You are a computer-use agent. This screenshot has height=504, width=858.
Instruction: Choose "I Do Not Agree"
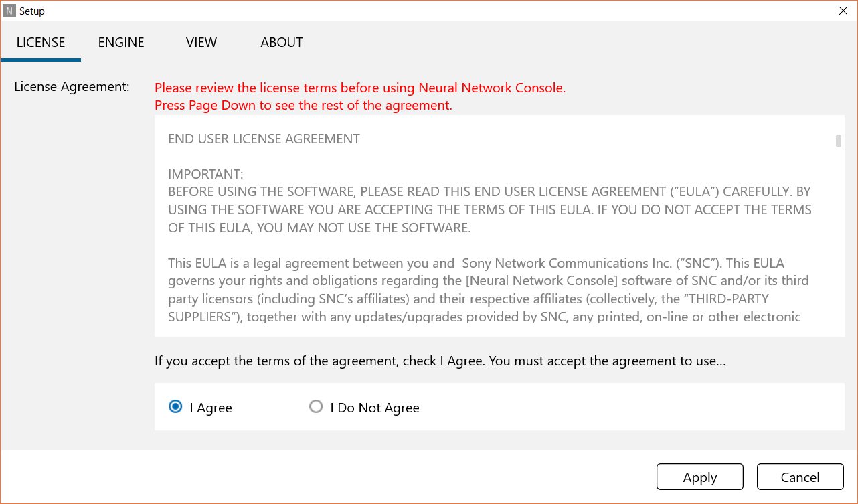pyautogui.click(x=315, y=406)
